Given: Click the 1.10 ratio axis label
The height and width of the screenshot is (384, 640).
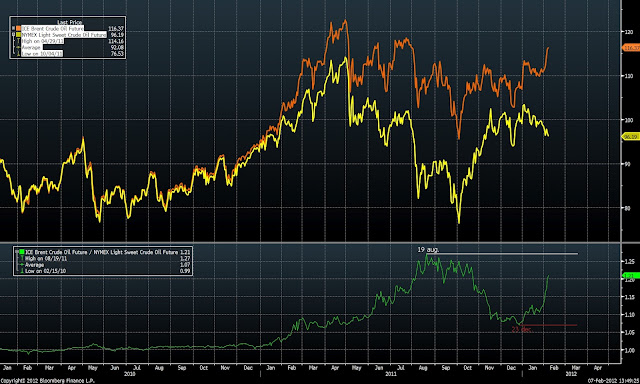Looking at the screenshot, I should (629, 315).
